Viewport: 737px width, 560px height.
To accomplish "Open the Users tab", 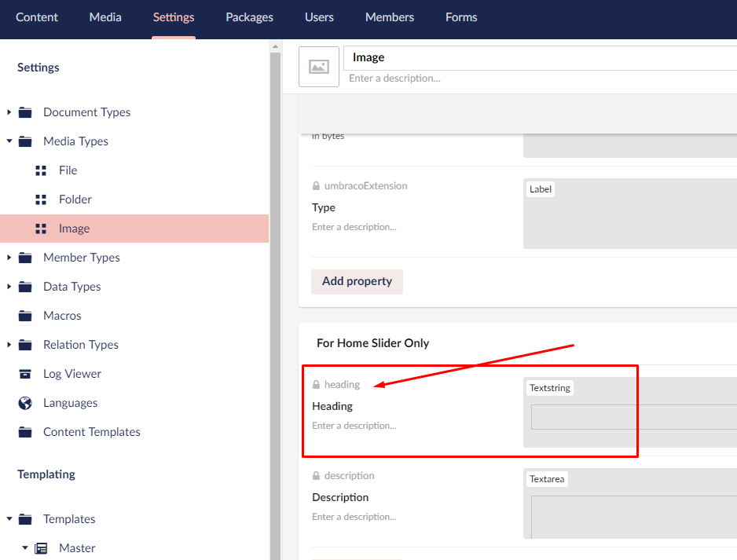I will (x=319, y=17).
